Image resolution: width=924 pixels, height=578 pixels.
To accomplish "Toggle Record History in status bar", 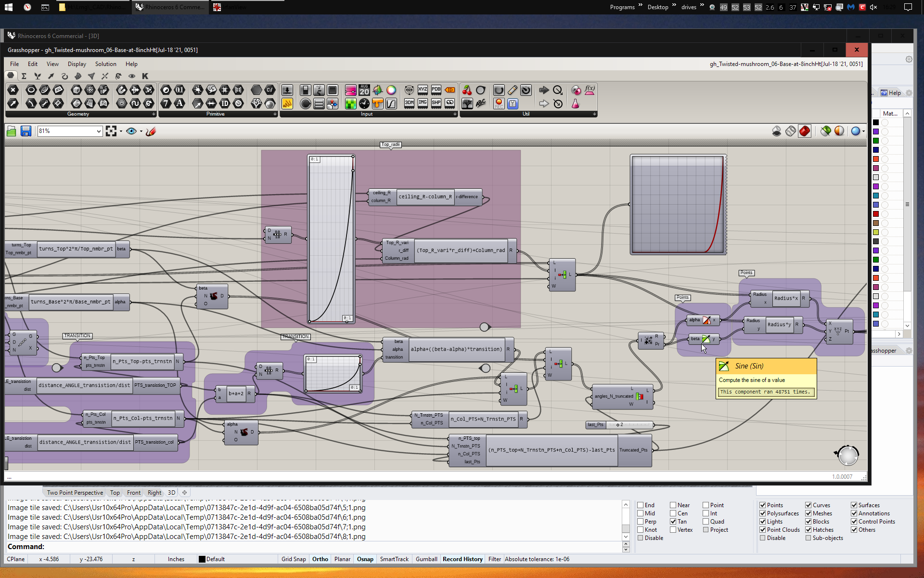I will pos(462,559).
